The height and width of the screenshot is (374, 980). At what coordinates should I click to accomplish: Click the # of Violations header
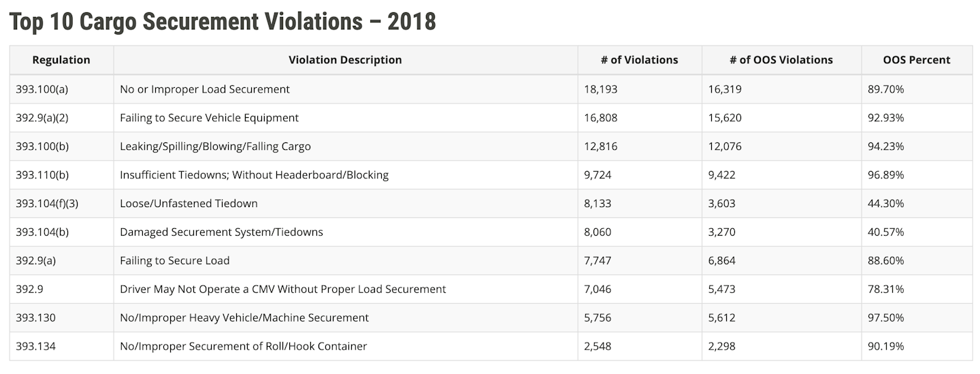point(639,60)
